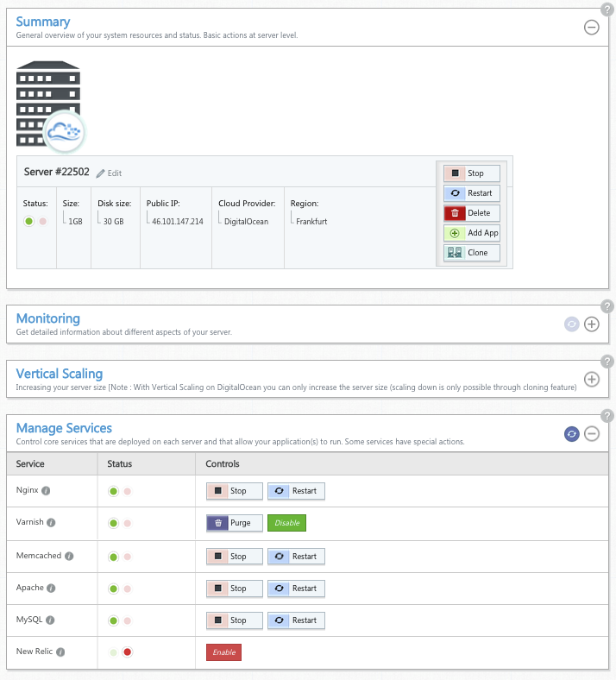Restart the MySQL service

click(296, 620)
